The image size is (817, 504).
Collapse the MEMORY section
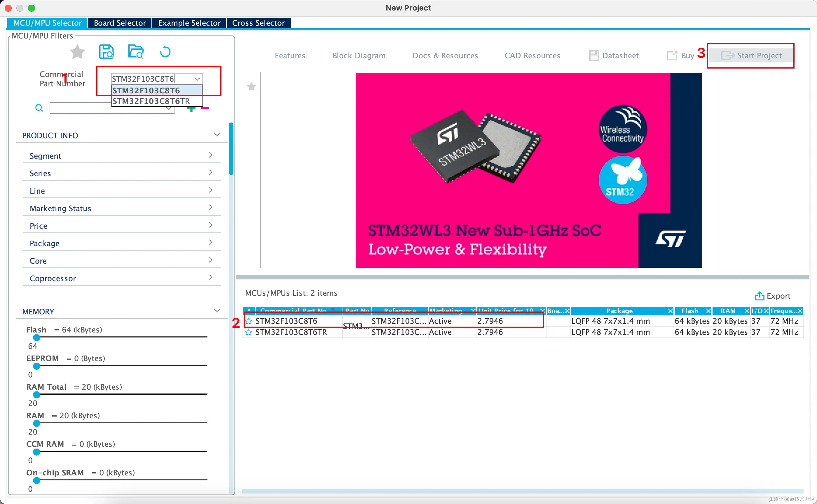217,311
